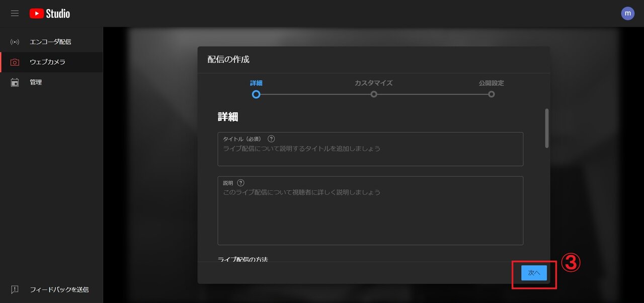Click the 配信の作成 dialog title

click(228, 59)
